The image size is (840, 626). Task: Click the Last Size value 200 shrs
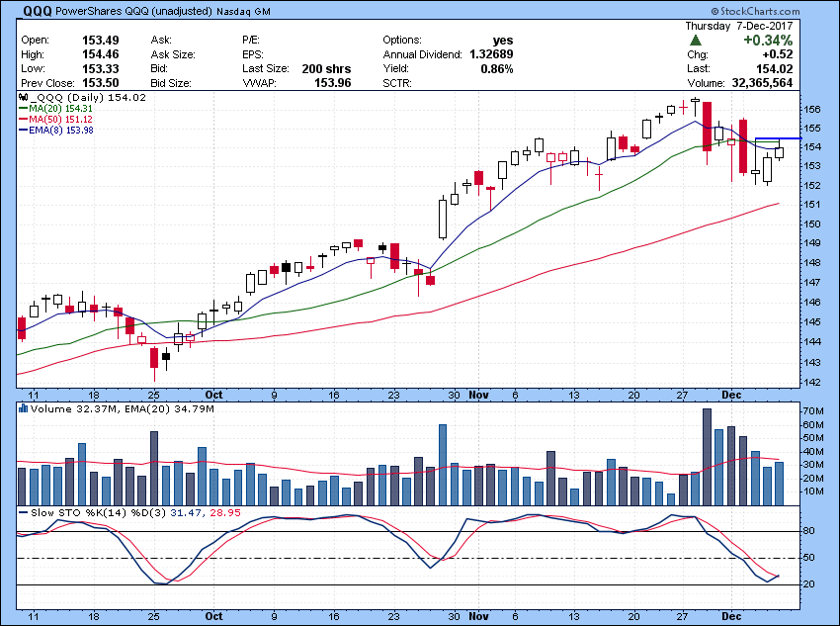coord(326,68)
